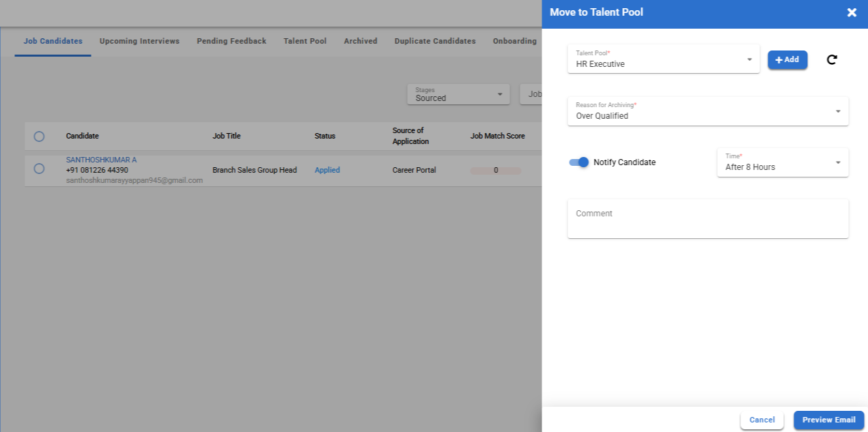Toggle the Notify Candidate switch

tap(578, 162)
